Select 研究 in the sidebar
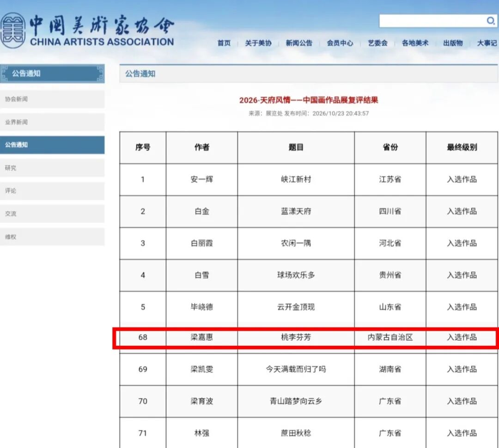The height and width of the screenshot is (448, 499). tap(52, 168)
